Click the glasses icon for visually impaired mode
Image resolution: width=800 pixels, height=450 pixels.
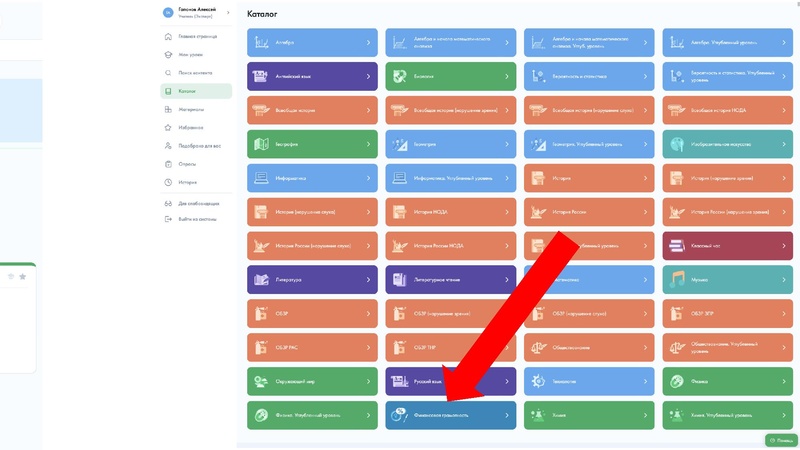(167, 203)
